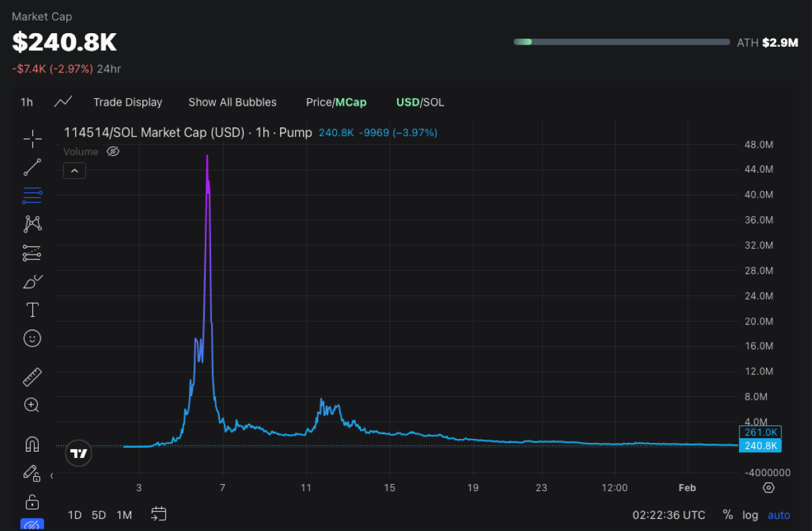The width and height of the screenshot is (812, 531).
Task: Select the XABCD pattern tool
Action: (x=32, y=224)
